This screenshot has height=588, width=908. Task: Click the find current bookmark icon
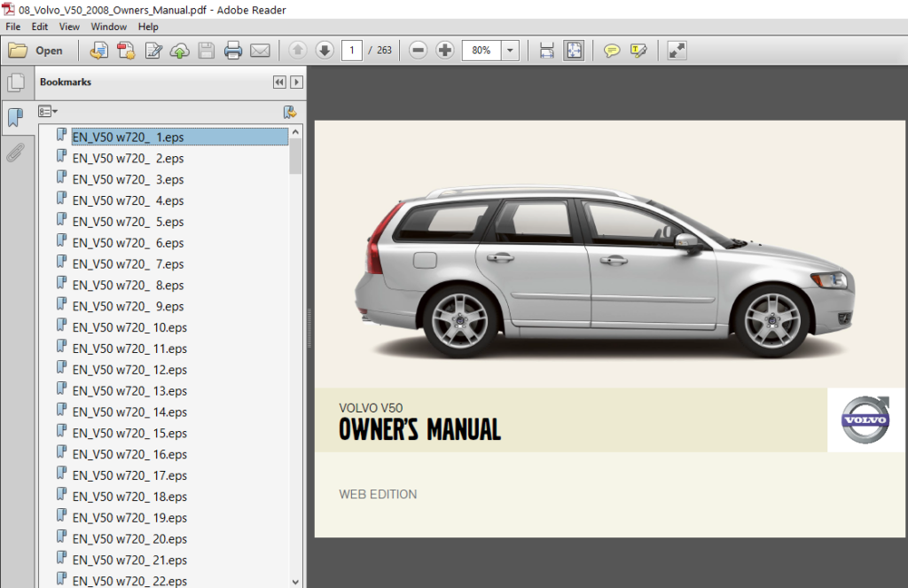pyautogui.click(x=289, y=112)
